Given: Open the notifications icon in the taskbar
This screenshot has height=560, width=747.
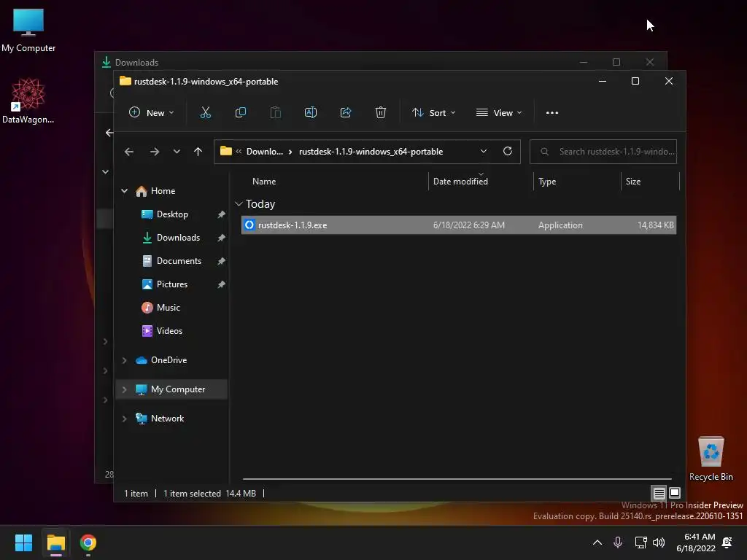Looking at the screenshot, I should 727,542.
